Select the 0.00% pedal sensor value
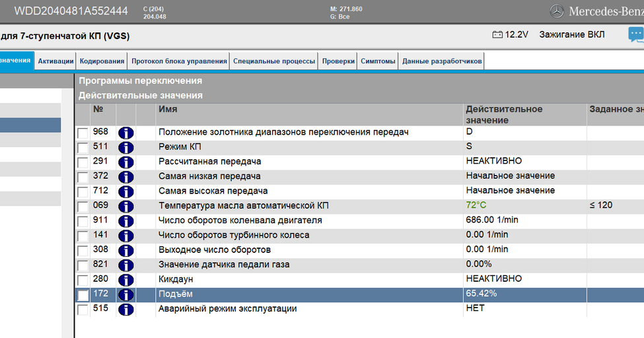The image size is (644, 338). [479, 264]
